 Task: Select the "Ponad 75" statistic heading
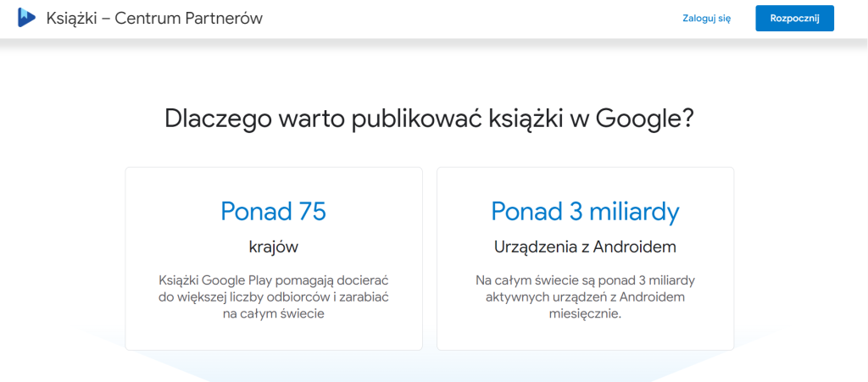click(273, 211)
